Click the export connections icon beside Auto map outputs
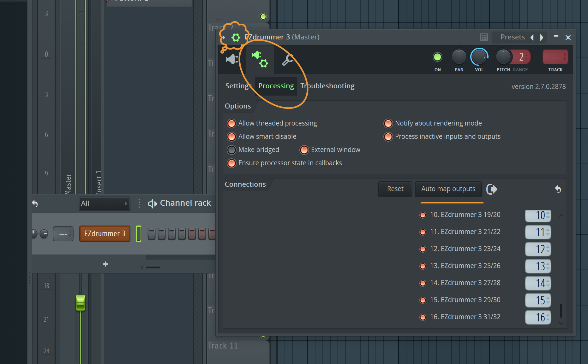588x364 pixels. click(x=492, y=189)
